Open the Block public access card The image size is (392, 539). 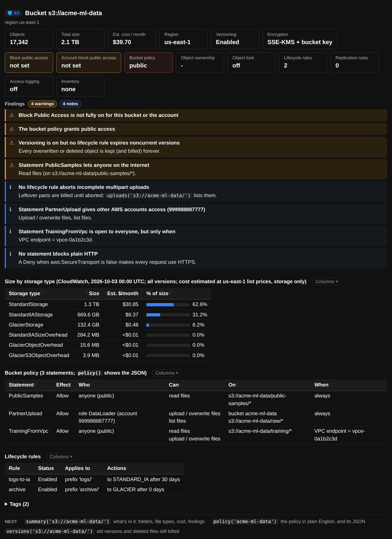29,62
